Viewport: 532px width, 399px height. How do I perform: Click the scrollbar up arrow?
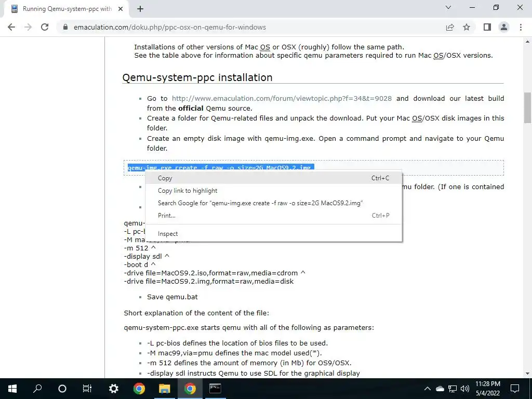click(x=528, y=42)
